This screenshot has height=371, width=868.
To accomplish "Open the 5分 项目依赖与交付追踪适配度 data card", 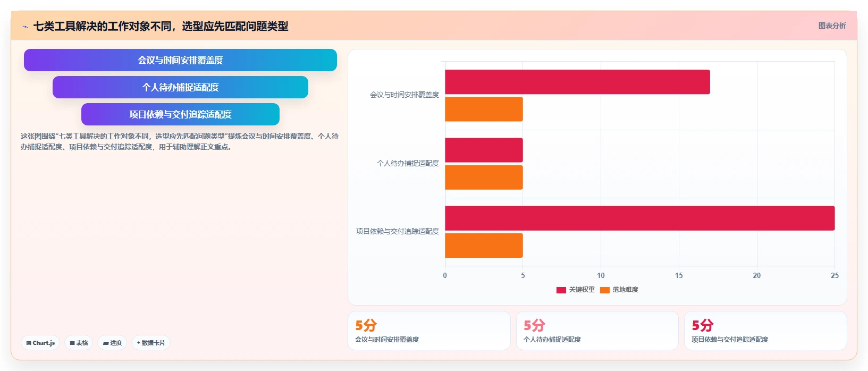I will 765,331.
